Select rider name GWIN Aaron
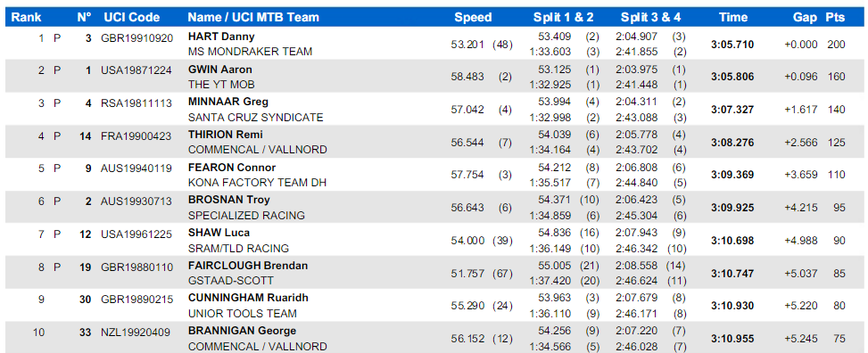The image size is (868, 353). (220, 70)
